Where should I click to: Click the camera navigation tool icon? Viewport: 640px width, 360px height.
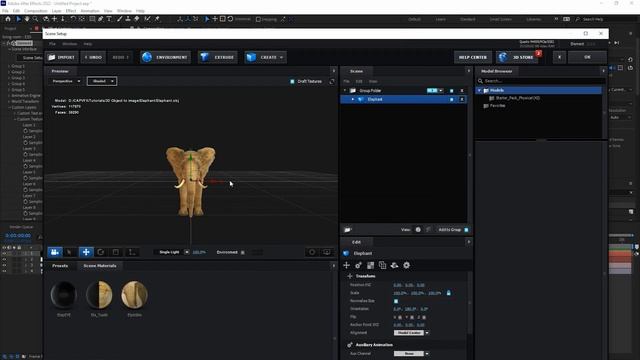point(54,252)
